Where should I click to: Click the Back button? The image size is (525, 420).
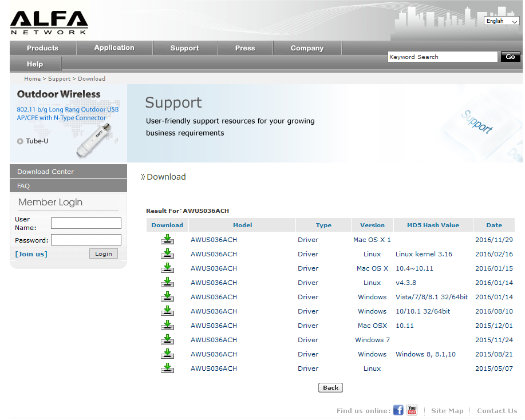[330, 387]
